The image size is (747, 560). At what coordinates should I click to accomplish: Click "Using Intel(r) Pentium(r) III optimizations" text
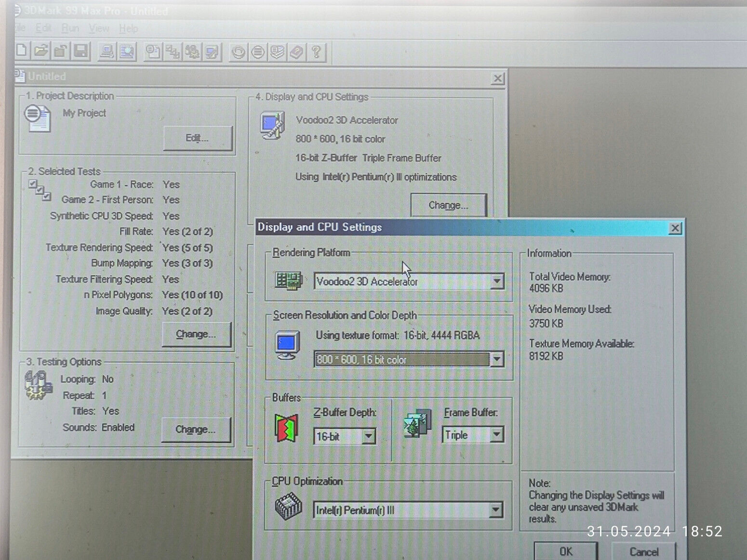point(376,177)
